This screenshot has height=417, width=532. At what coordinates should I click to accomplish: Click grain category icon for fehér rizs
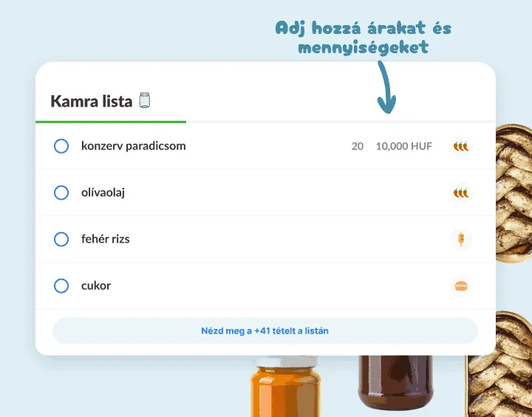pyautogui.click(x=461, y=240)
